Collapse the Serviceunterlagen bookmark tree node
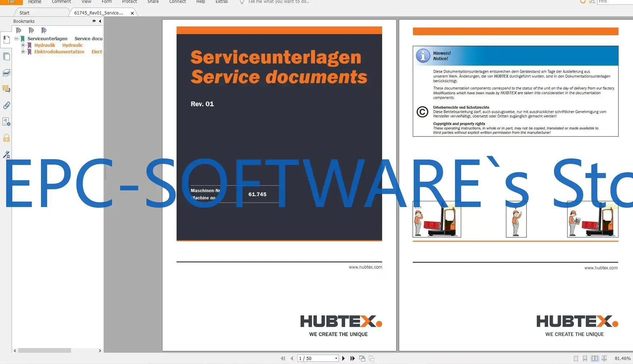Viewport: 633px width, 364px height. click(16, 38)
